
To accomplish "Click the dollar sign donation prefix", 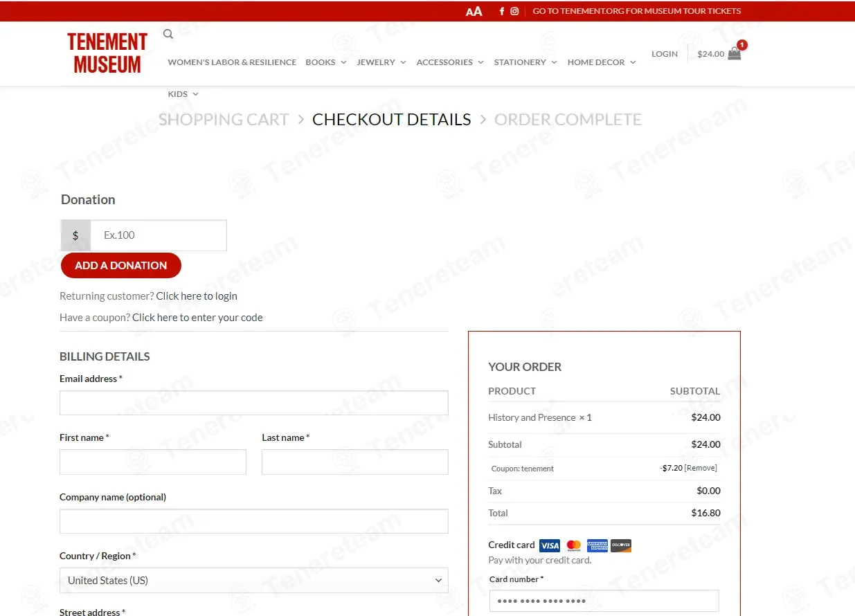I will [x=75, y=235].
